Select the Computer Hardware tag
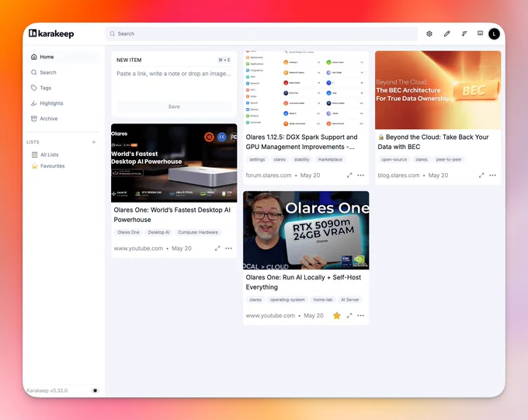The image size is (528, 420). point(198,232)
